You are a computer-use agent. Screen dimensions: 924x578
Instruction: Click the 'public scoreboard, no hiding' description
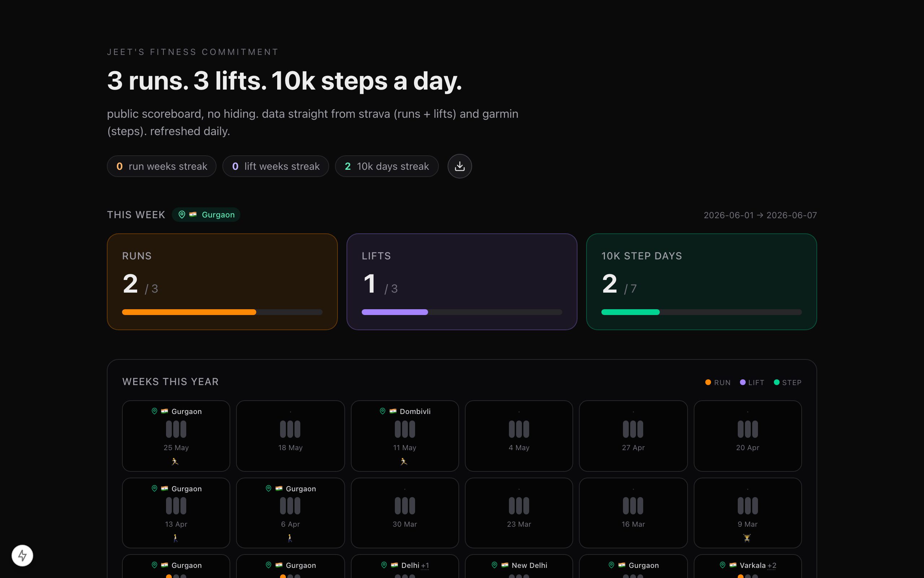coord(312,122)
